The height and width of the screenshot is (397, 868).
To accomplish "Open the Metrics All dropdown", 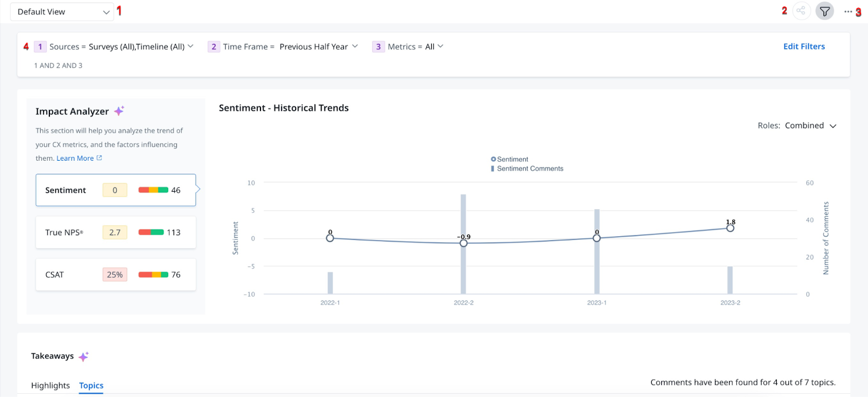I will (441, 46).
